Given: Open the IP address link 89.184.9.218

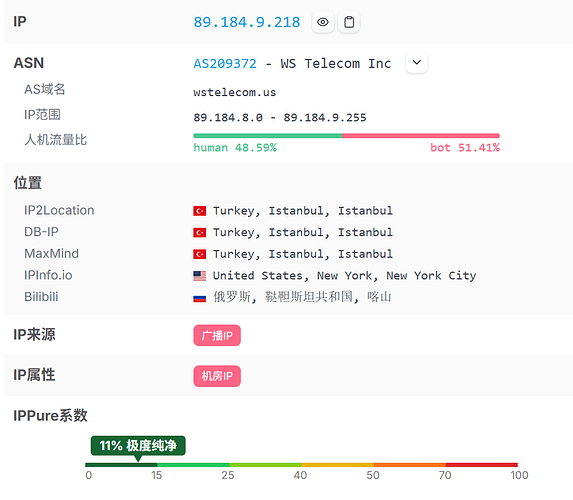Looking at the screenshot, I should point(247,22).
